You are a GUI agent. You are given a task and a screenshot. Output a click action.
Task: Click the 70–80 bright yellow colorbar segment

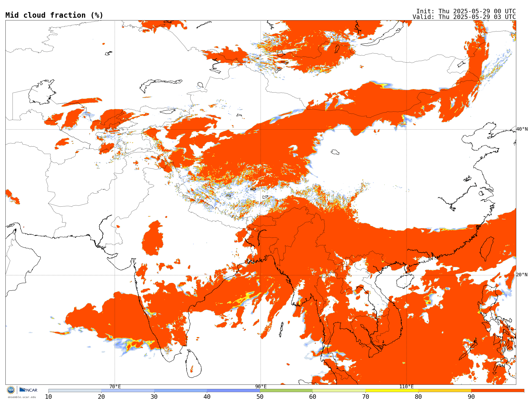pyautogui.click(x=392, y=391)
